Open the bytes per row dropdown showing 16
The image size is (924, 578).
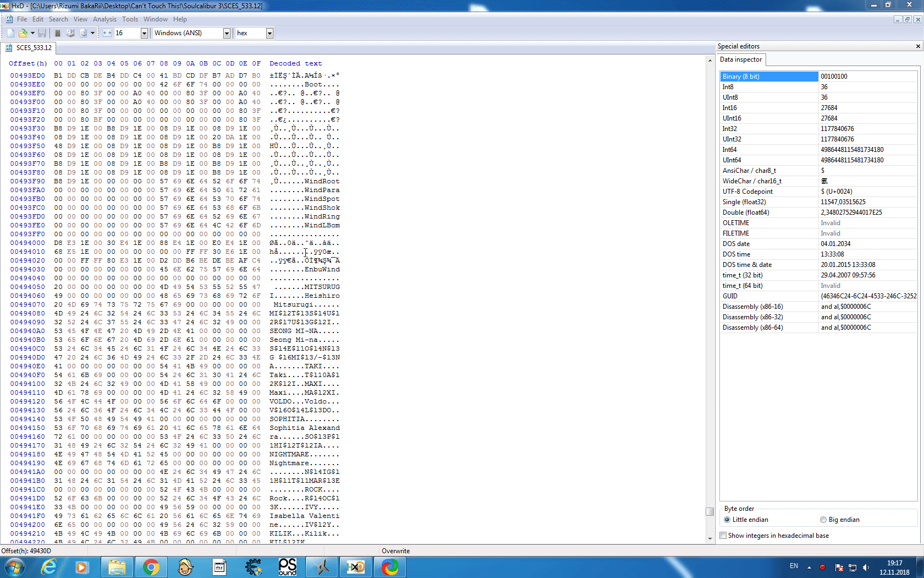point(144,33)
